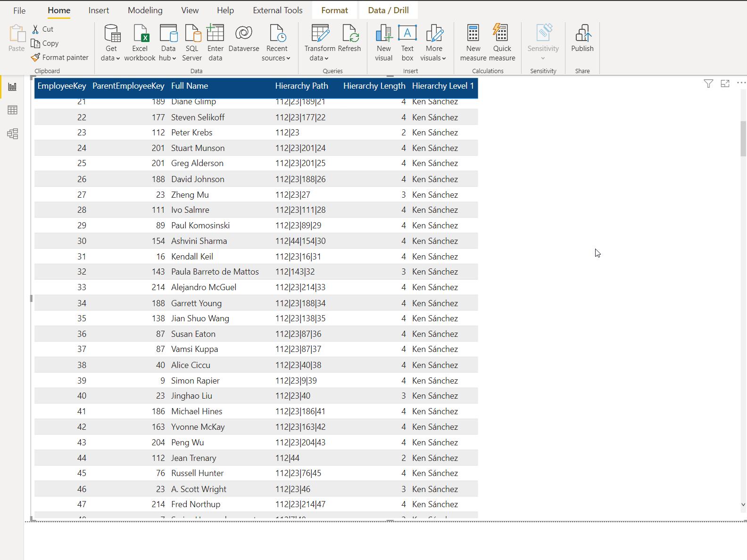Sort by the Full Name column header
Viewport: 747px width, 560px height.
190,86
